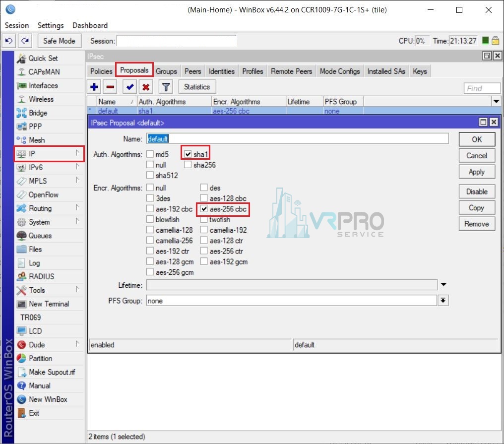Click the Statistics button
This screenshot has width=504, height=444.
197,87
